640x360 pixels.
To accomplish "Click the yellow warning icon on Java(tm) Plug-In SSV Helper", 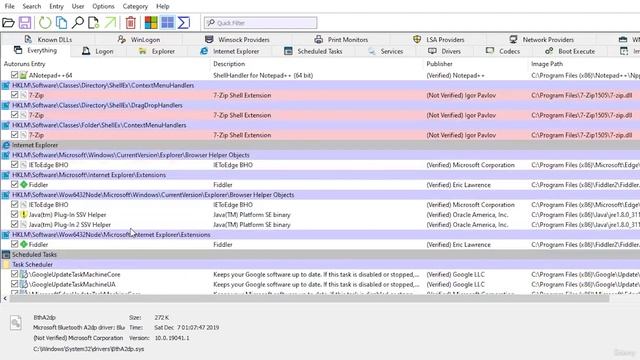I will [x=24, y=215].
